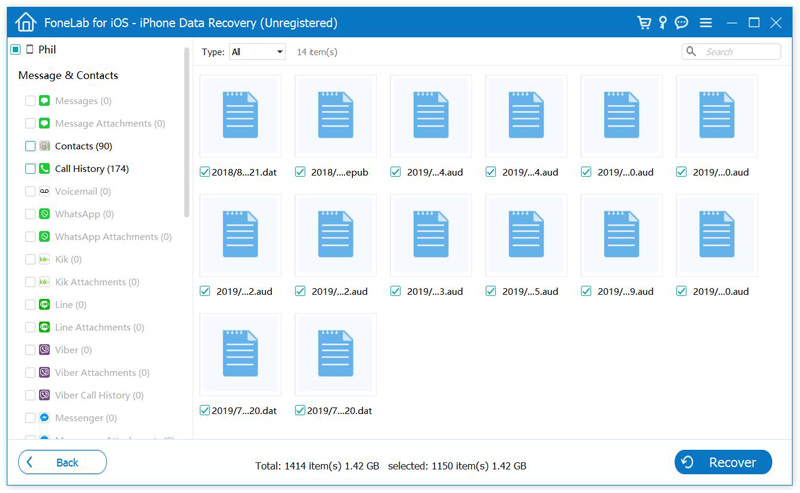
Task: Check the Contacts (90) checkbox
Action: click(x=30, y=146)
